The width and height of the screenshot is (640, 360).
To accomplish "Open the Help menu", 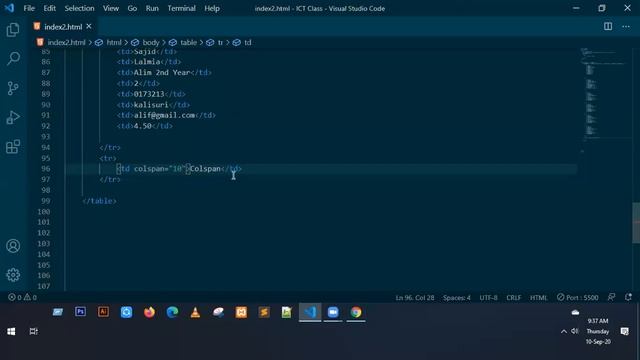I will click(x=212, y=8).
